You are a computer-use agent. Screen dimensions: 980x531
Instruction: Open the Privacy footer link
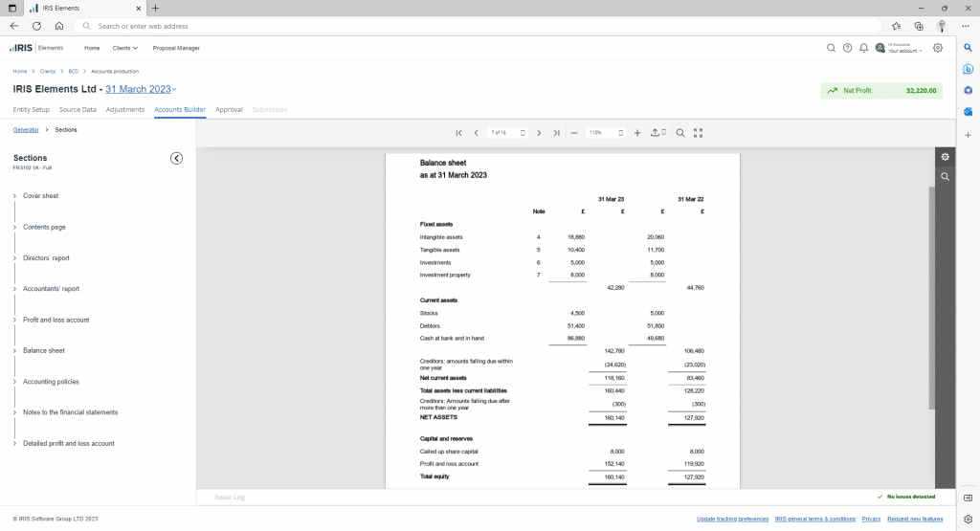(x=871, y=520)
